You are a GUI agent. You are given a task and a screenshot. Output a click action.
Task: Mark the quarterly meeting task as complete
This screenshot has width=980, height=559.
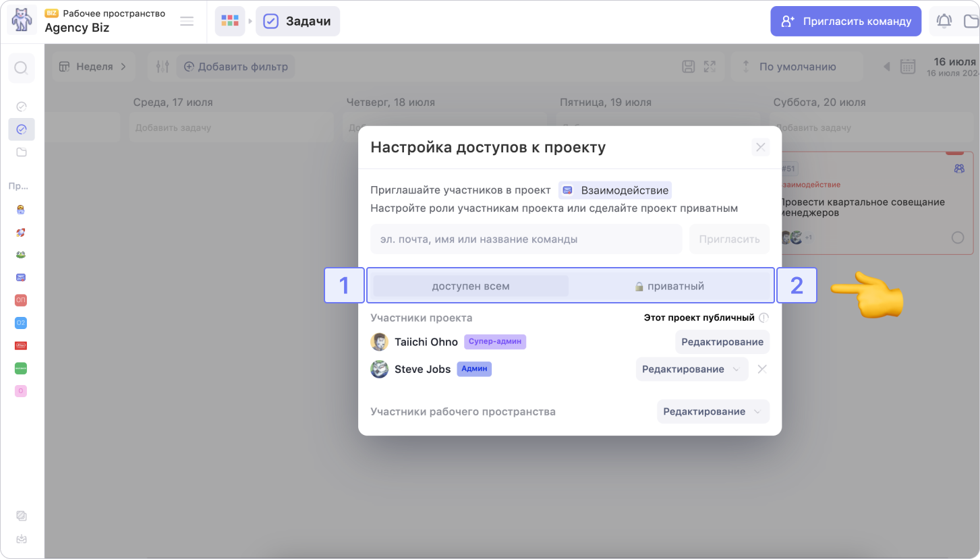[x=957, y=237]
